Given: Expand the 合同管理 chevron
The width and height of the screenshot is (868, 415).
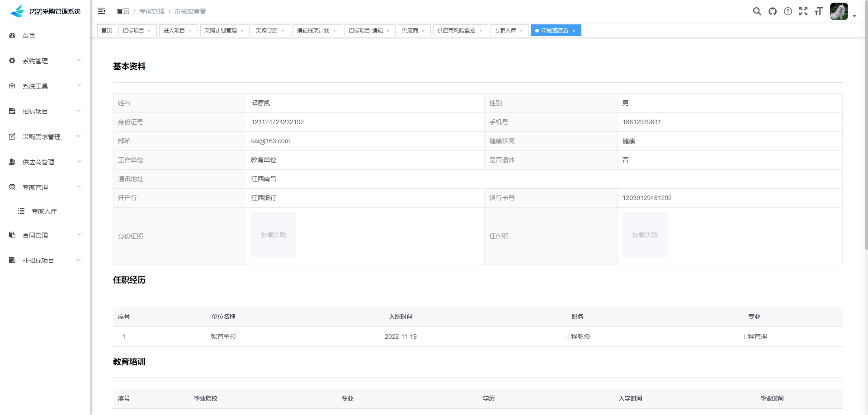Looking at the screenshot, I should 79,234.
